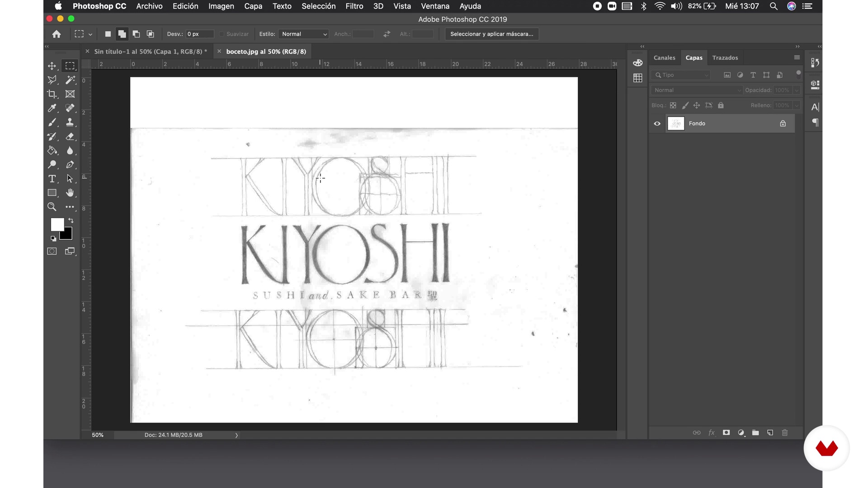Collapse the right panels double arrow
868x488 pixels.
[797, 47]
